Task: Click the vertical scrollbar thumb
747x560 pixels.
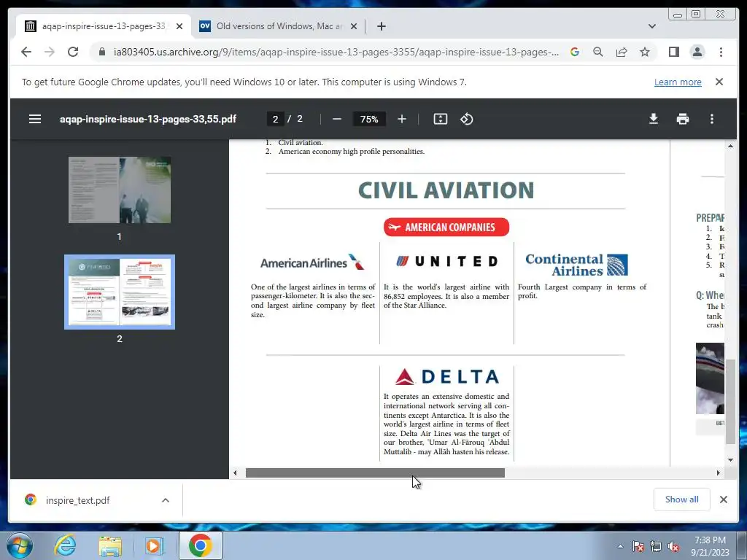Action: click(729, 402)
